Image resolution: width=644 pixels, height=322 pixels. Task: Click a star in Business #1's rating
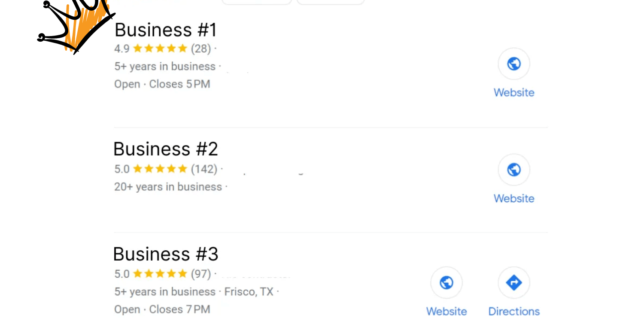tap(161, 48)
